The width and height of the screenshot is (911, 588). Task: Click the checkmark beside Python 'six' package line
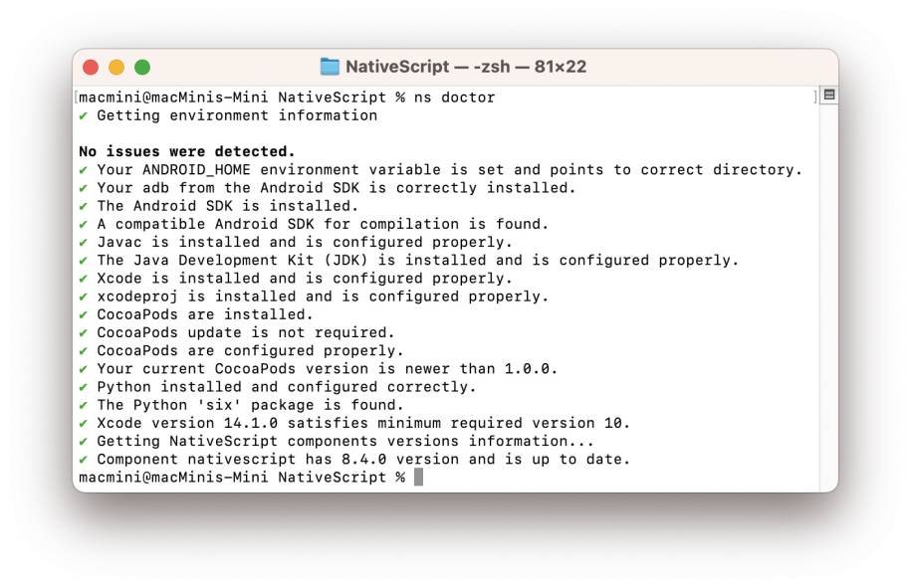pyautogui.click(x=83, y=405)
